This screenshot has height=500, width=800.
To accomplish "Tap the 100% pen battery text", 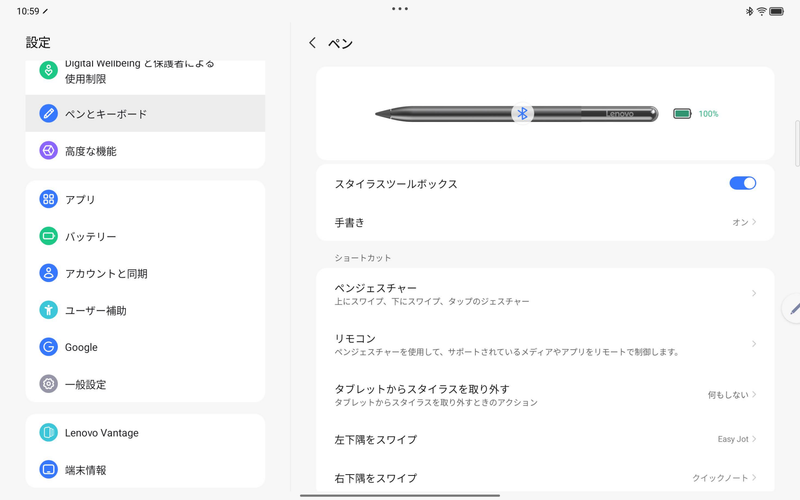I will [x=708, y=114].
